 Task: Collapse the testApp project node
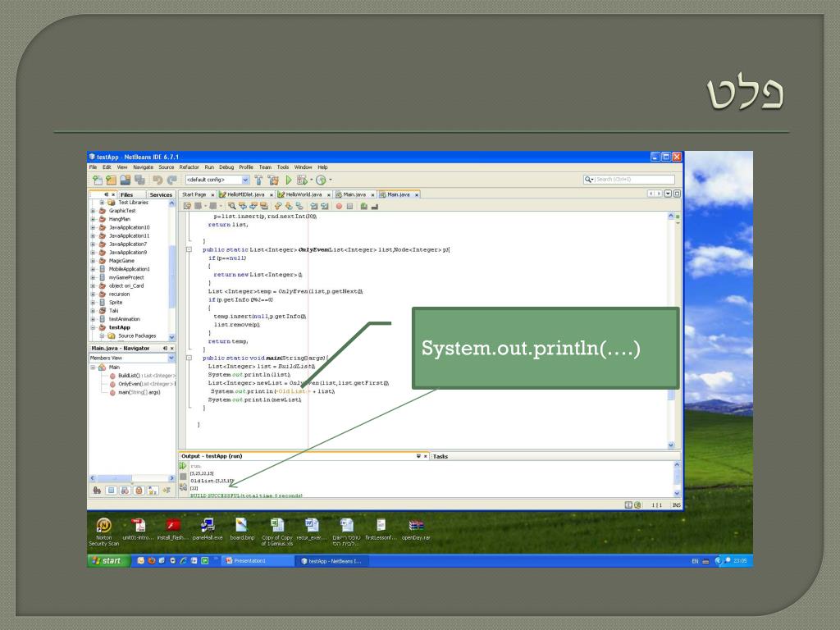(x=94, y=327)
